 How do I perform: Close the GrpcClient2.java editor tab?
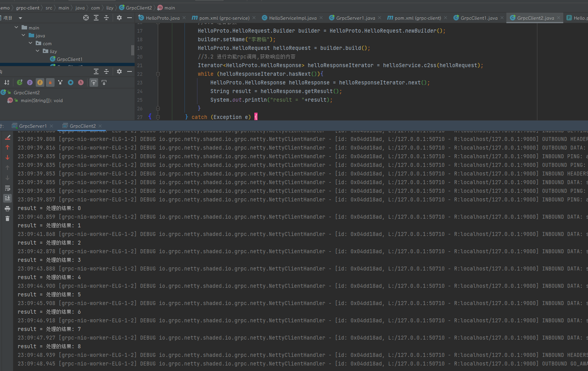point(558,18)
